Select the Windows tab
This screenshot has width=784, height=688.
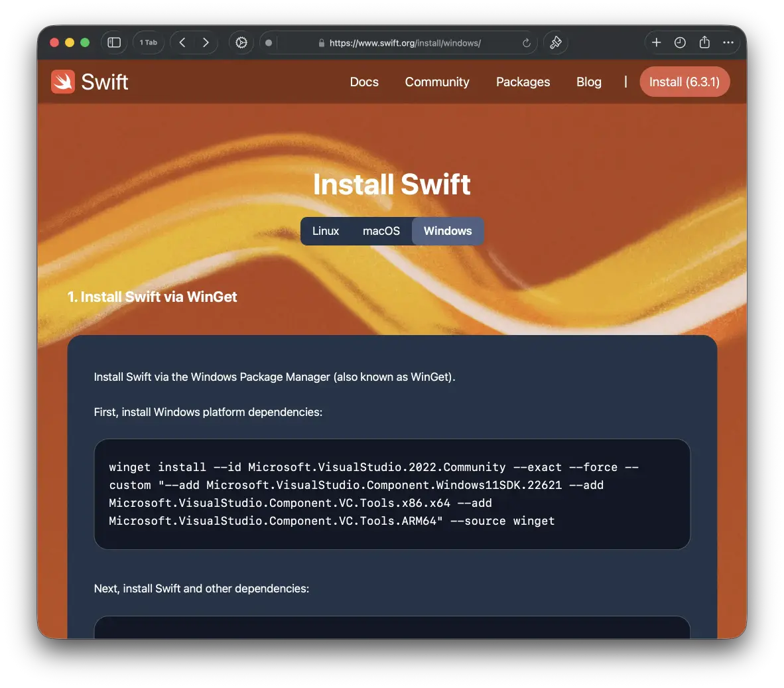(x=448, y=231)
